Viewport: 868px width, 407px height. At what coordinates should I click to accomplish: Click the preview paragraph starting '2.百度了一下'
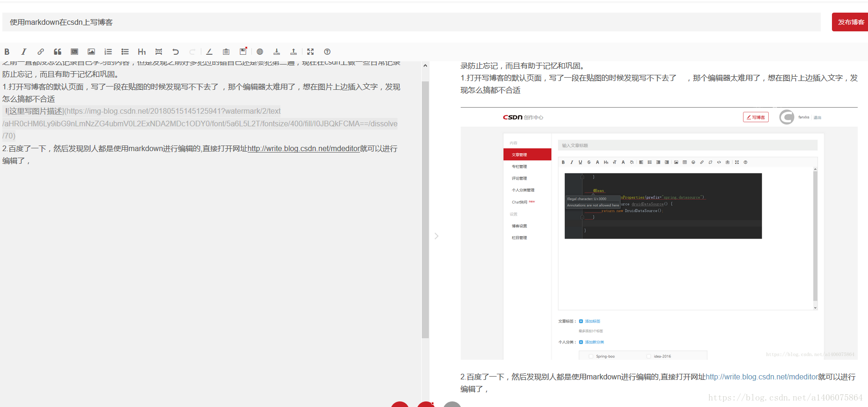click(658, 383)
